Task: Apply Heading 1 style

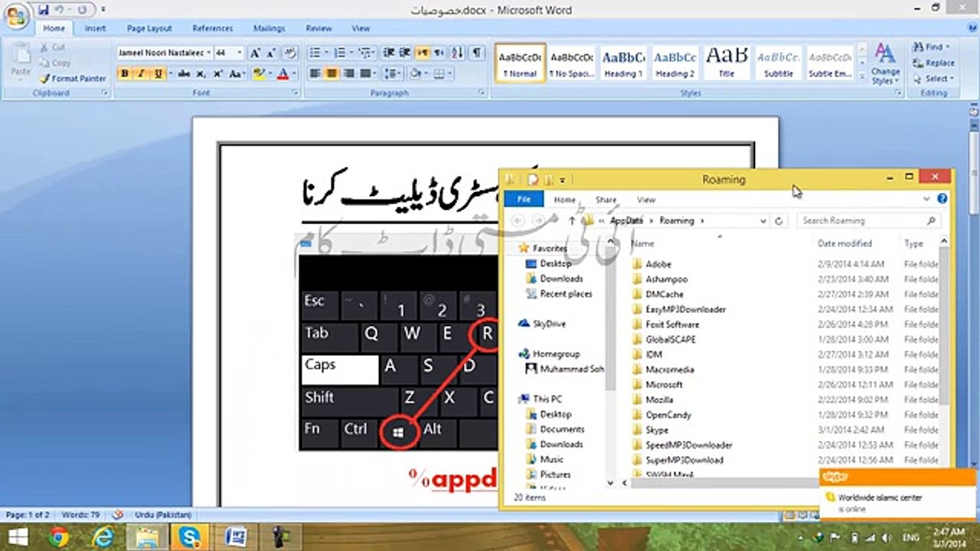Action: tap(623, 62)
